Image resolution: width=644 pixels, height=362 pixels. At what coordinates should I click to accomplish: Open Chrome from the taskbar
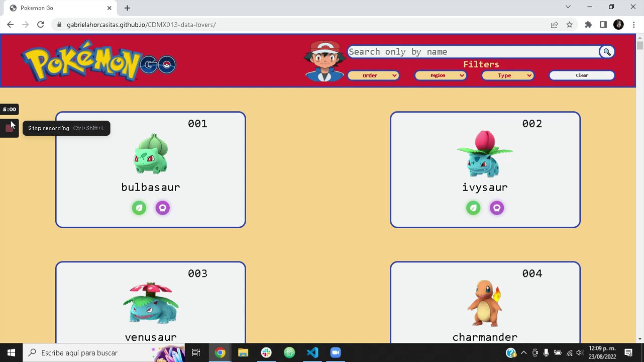pos(220,352)
